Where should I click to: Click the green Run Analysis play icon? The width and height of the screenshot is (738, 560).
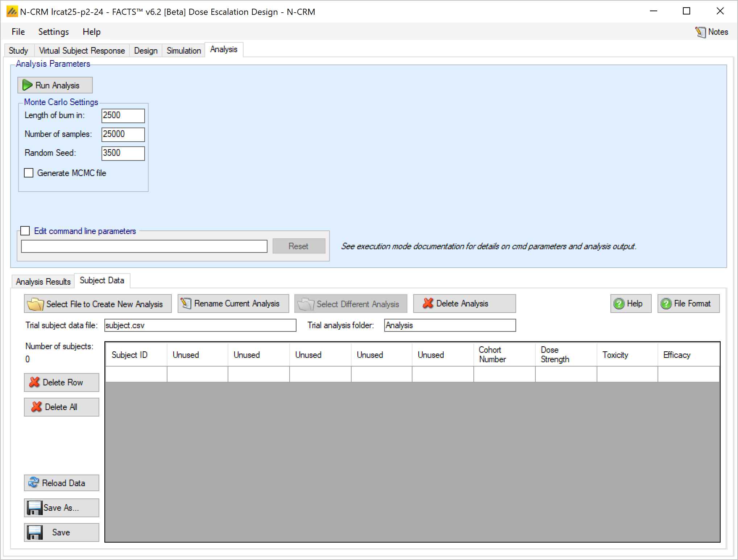pyautogui.click(x=27, y=85)
